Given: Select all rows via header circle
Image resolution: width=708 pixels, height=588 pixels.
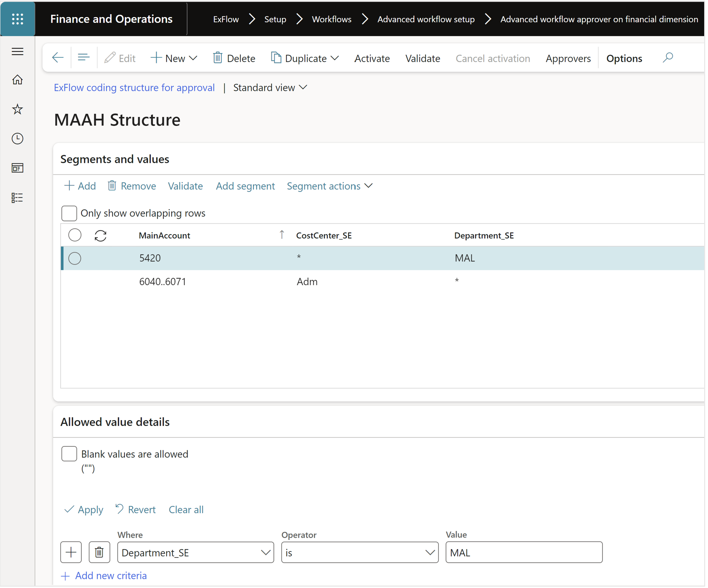Looking at the screenshot, I should 75,235.
